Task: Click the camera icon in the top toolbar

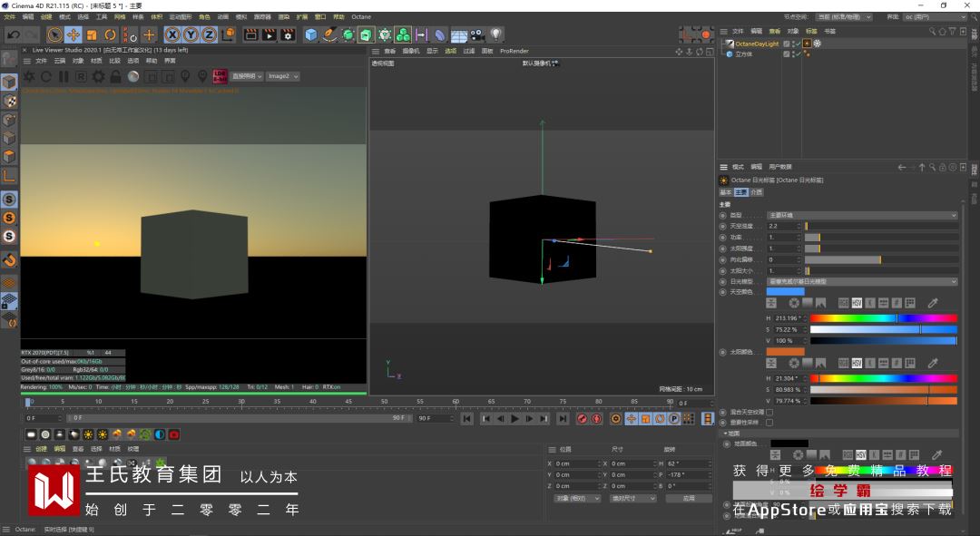Action: (478, 34)
